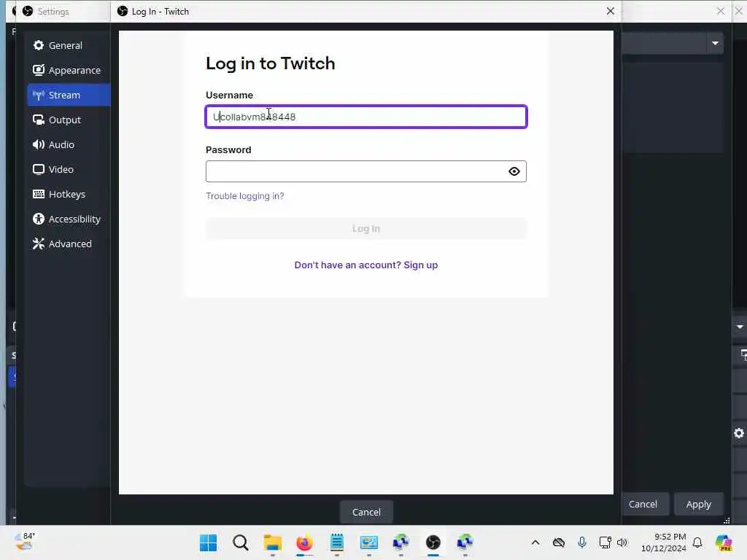This screenshot has width=747, height=560.
Task: Click Apply in the Settings window
Action: click(698, 504)
